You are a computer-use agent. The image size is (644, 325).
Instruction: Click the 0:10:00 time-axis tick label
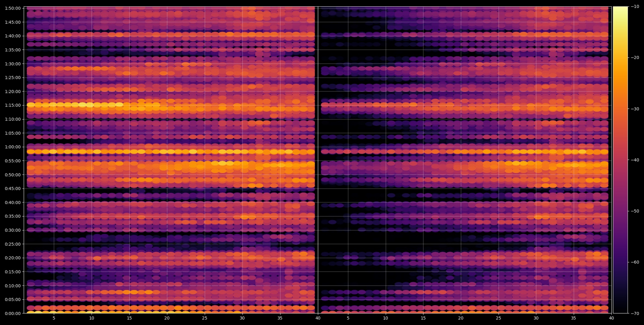coord(13,286)
